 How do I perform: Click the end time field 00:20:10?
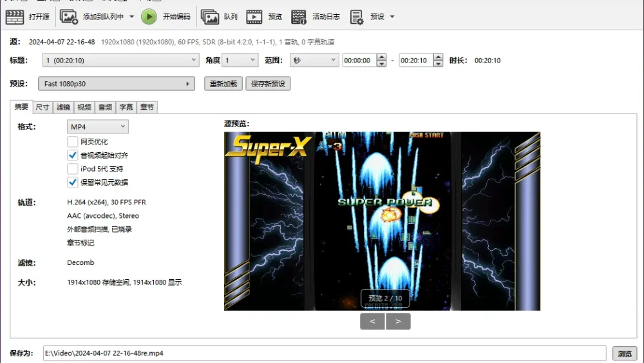click(415, 61)
